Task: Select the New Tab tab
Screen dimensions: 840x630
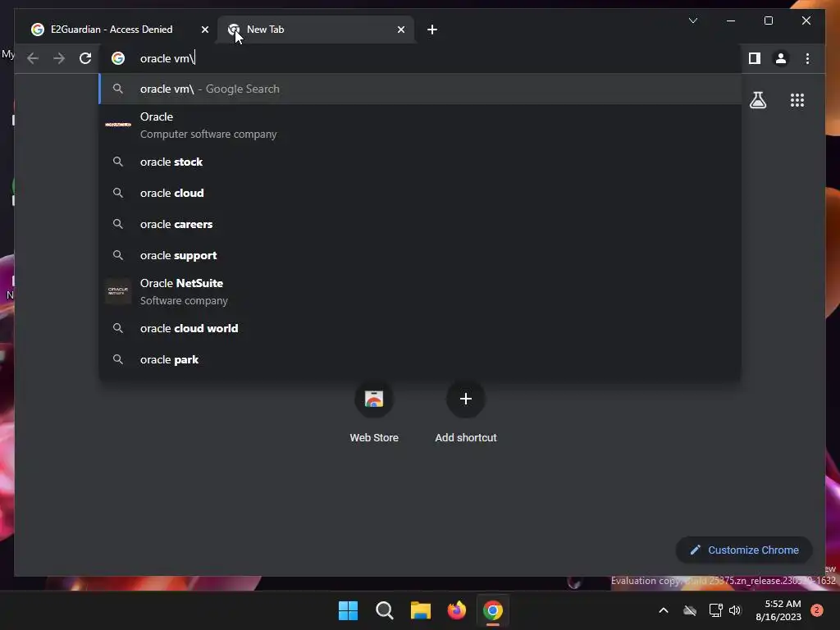Action: click(316, 30)
